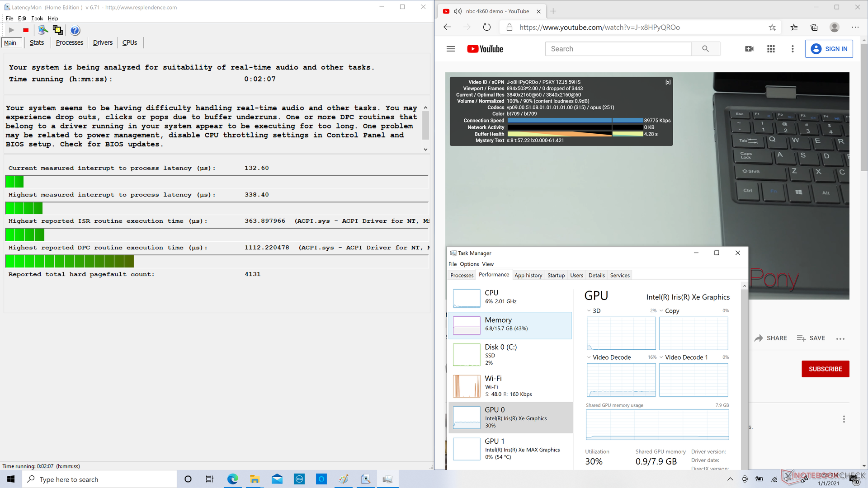Click the YouTube search input field
The image size is (868, 488).
coord(618,49)
